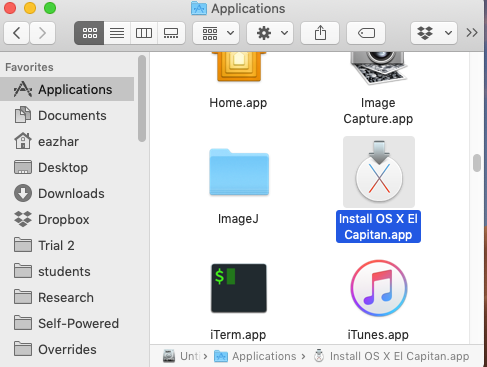This screenshot has width=487, height=367.
Task: Click the disk item in the path bar
Action: coord(182,356)
